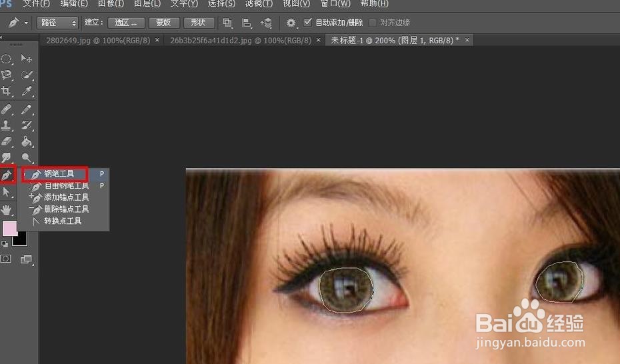The width and height of the screenshot is (620, 364).
Task: Choose 添加锚点工具 from the flyout
Action: pyautogui.click(x=65, y=197)
